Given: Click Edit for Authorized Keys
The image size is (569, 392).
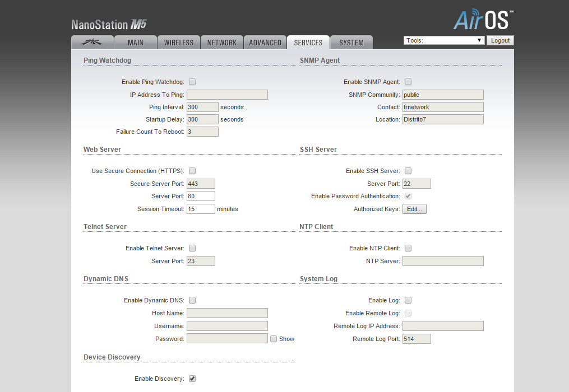Looking at the screenshot, I should point(415,209).
